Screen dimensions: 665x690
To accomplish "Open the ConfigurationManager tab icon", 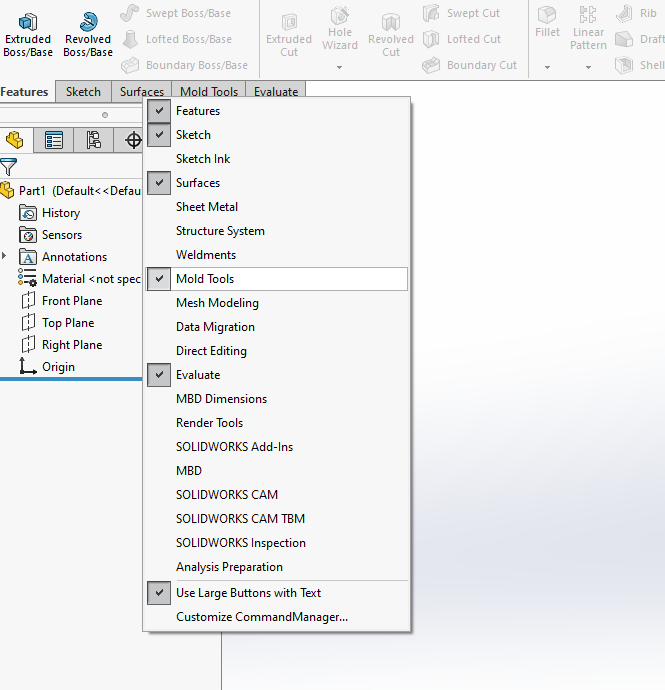I will point(93,140).
